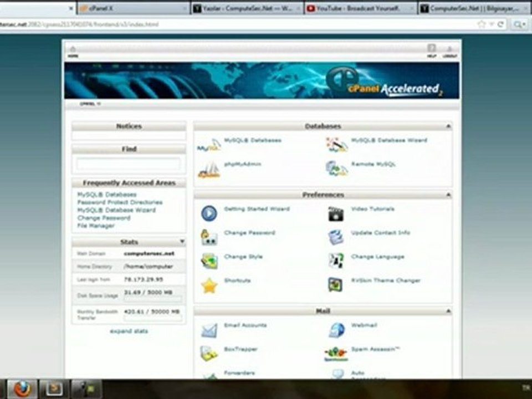This screenshot has height=399, width=532.
Task: Open Change Password in Frequently Accessed Areas
Action: pyautogui.click(x=104, y=218)
